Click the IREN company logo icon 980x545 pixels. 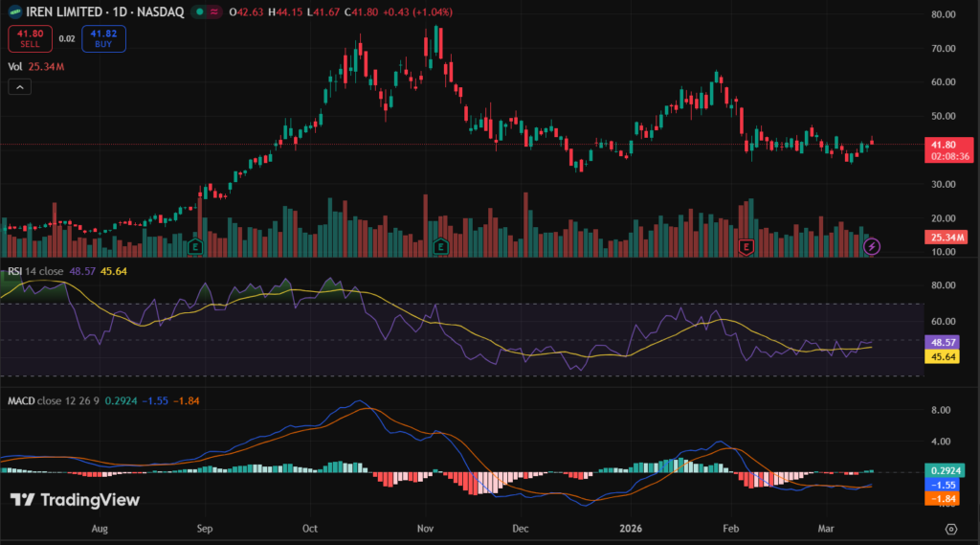[14, 12]
